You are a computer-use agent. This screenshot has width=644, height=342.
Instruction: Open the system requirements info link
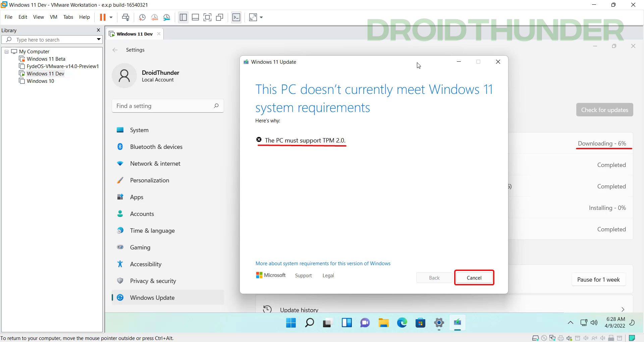coord(323,264)
